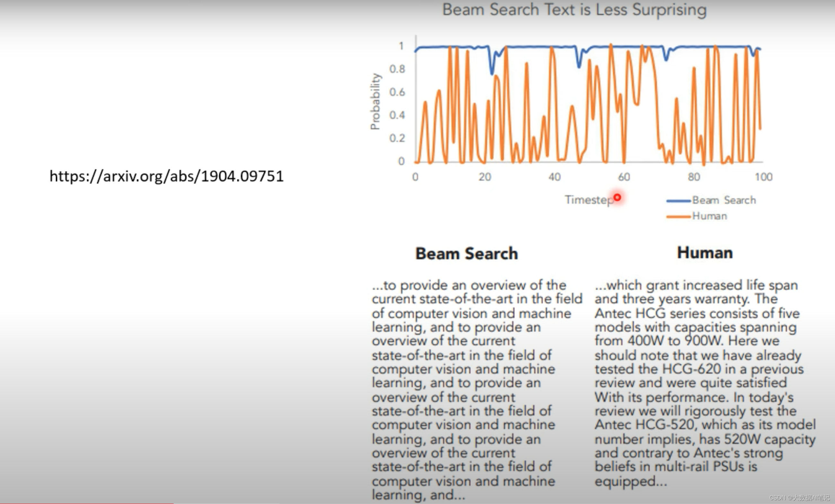The width and height of the screenshot is (835, 504).
Task: Click the 'Probability' y-axis label
Action: click(375, 101)
